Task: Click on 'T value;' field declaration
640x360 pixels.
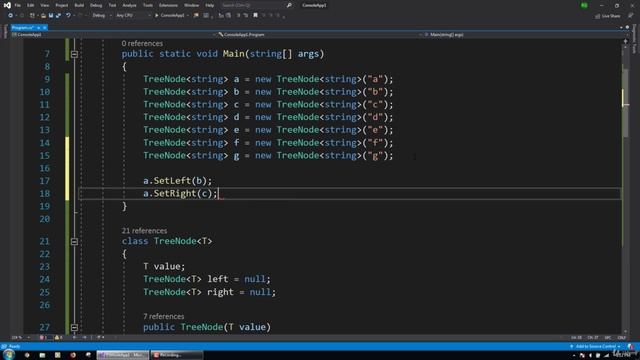Action: click(164, 267)
